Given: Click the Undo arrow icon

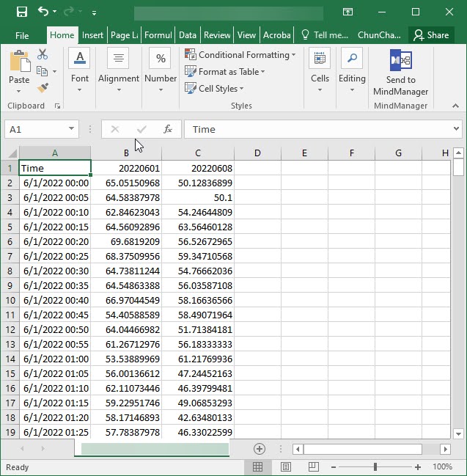Looking at the screenshot, I should click(x=43, y=12).
